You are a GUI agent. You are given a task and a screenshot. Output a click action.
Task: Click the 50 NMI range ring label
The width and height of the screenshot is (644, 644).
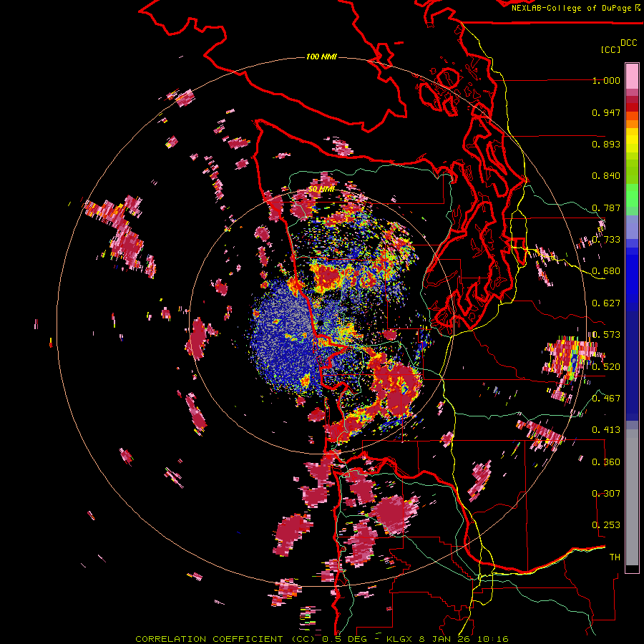[321, 190]
